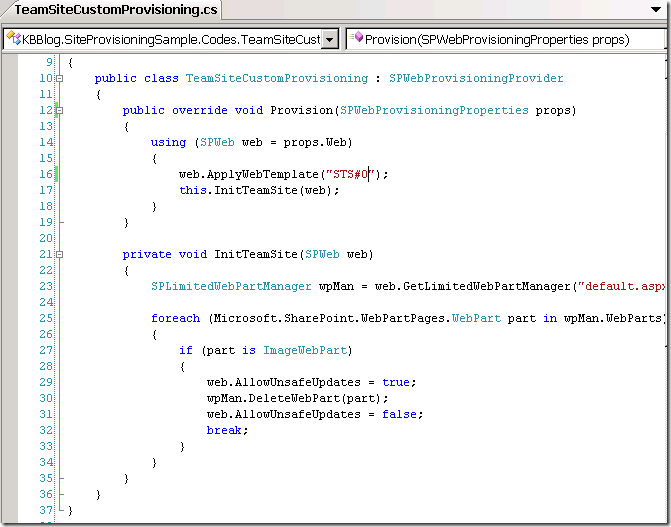Click the SPWebProvisioningProperties parameter type on line 12
This screenshot has height=527, width=671.
coord(434,110)
